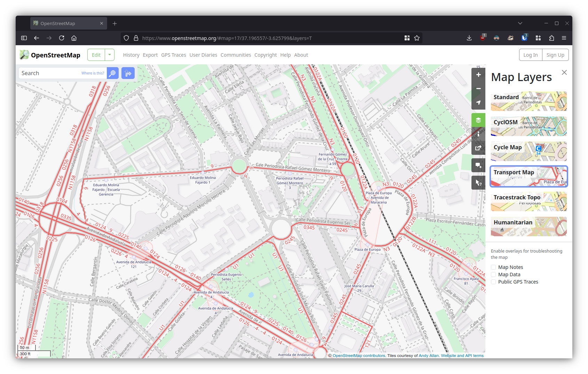The width and height of the screenshot is (588, 374).
Task: Zoom out of the map
Action: (478, 89)
